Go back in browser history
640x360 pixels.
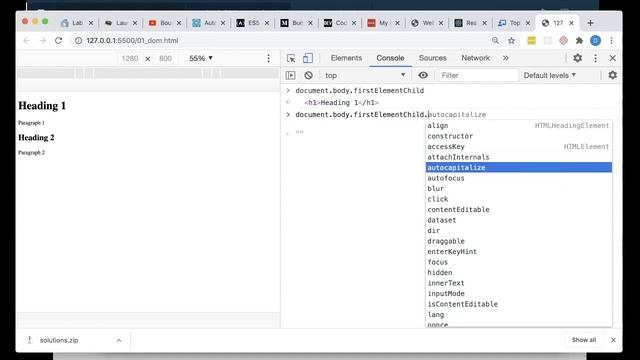tap(27, 40)
